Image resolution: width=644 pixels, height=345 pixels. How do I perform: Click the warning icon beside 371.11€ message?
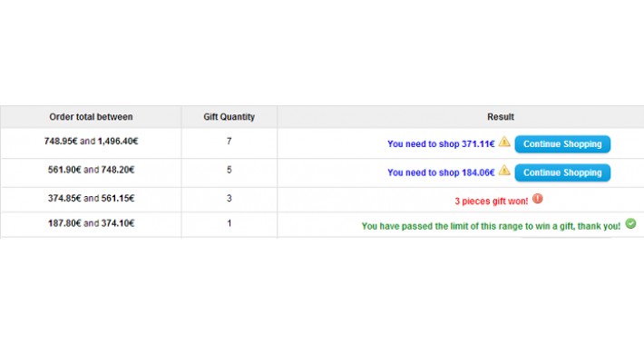504,142
